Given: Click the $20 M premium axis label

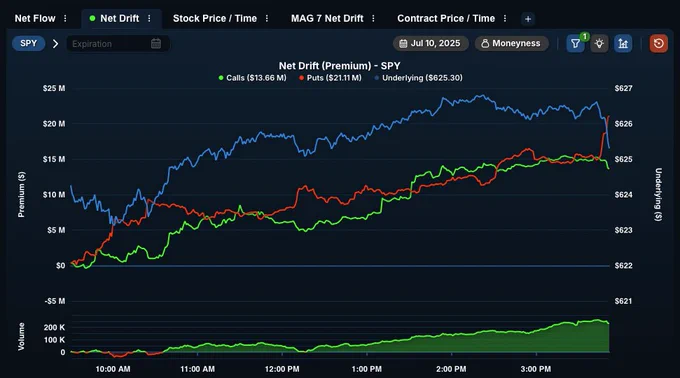Looking at the screenshot, I should click(x=54, y=124).
